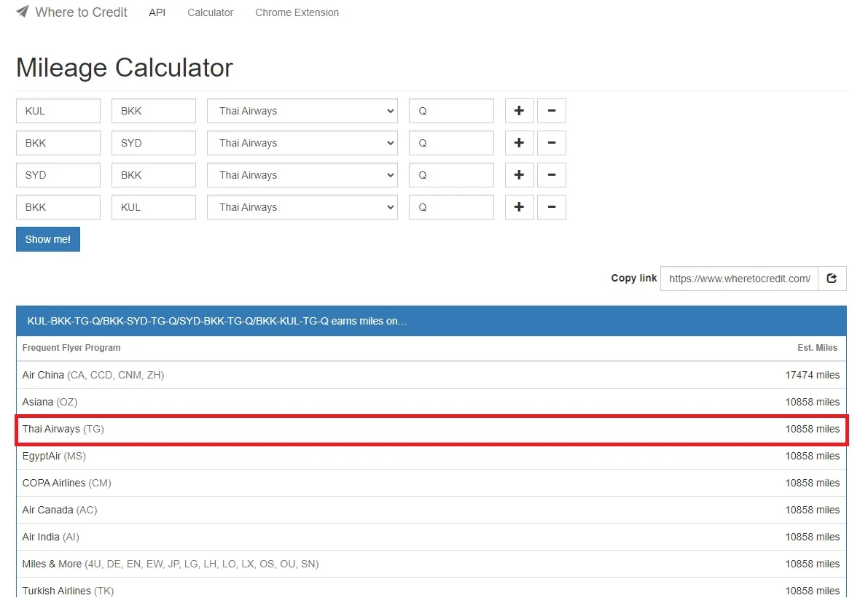Click the Asiana (OZ) program row
Image resolution: width=868 pixels, height=598 pixels.
(x=431, y=402)
